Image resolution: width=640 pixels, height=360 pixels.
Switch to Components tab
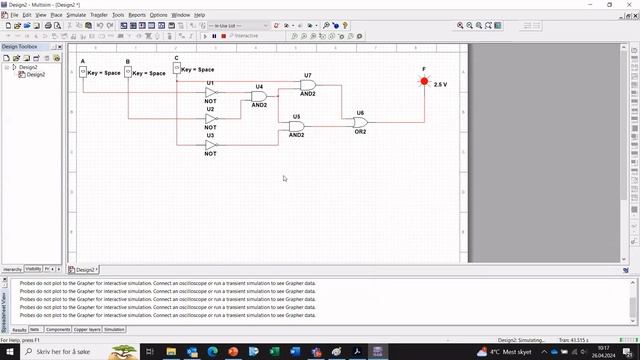coord(58,329)
